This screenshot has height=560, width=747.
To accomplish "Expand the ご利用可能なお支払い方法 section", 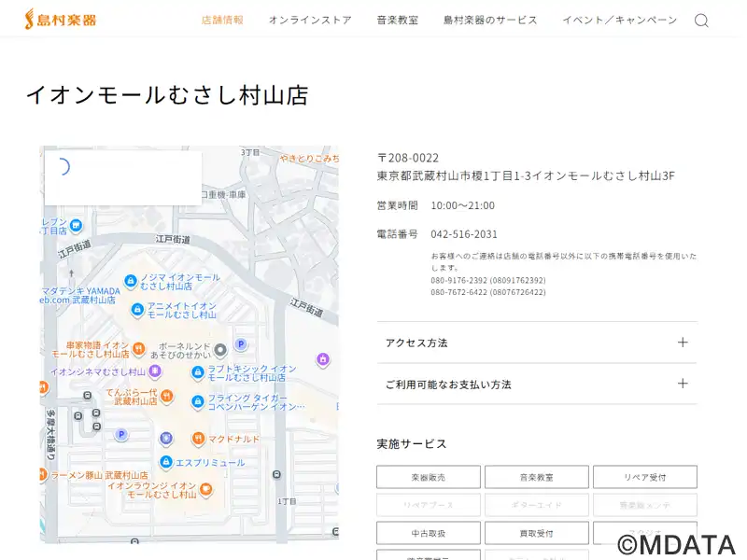I will point(537,384).
